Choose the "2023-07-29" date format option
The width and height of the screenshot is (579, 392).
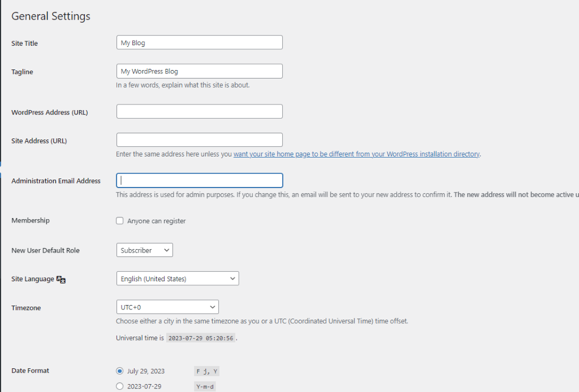coord(119,386)
